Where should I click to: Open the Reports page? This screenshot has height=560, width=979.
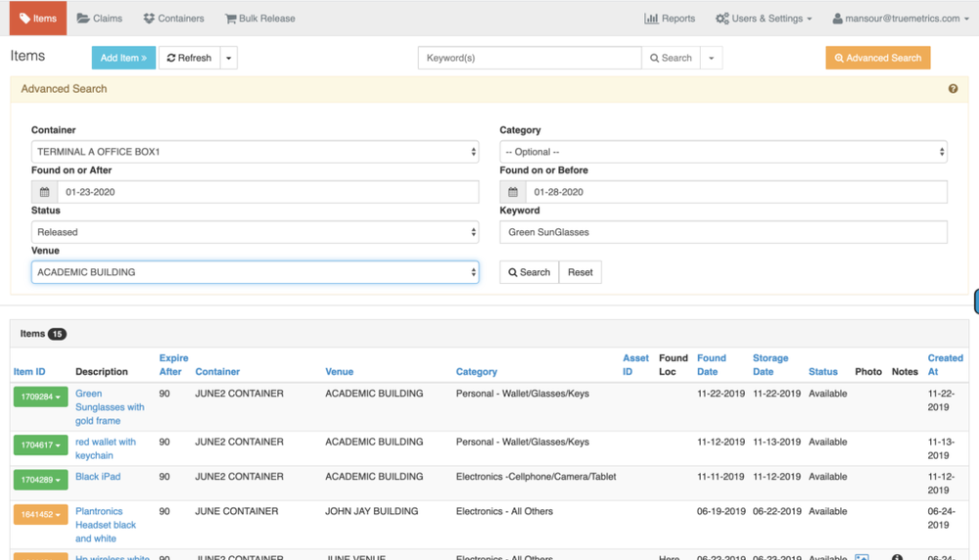pyautogui.click(x=670, y=19)
